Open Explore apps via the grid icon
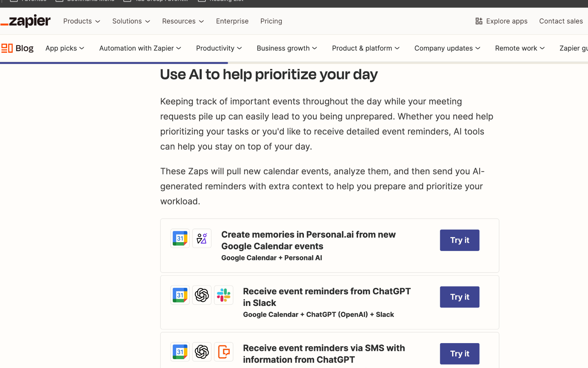This screenshot has height=368, width=588. tap(479, 21)
